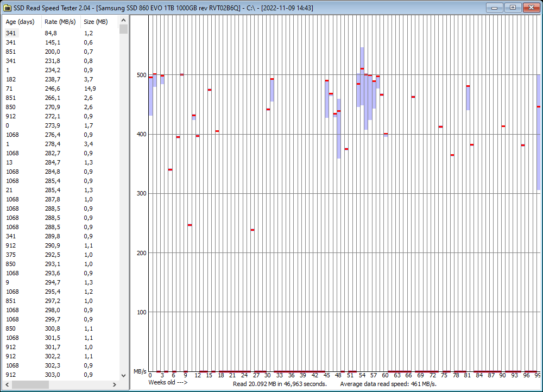Select the row with rate 302,3

(61, 366)
